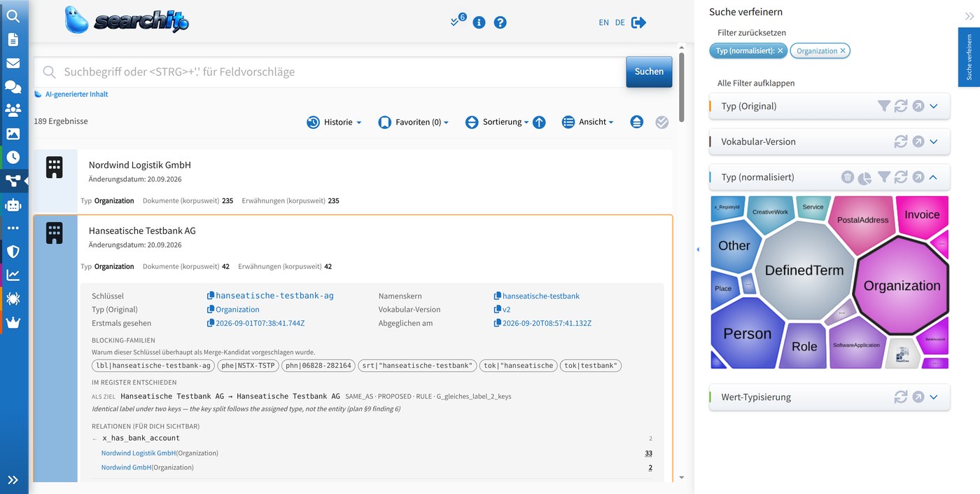Image resolution: width=980 pixels, height=494 pixels.
Task: Open the help question mark icon
Action: (500, 22)
